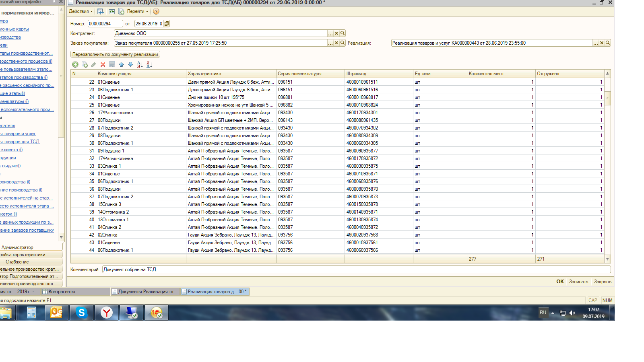Sort the table ascending
The image size is (644, 362).
pyautogui.click(x=140, y=64)
